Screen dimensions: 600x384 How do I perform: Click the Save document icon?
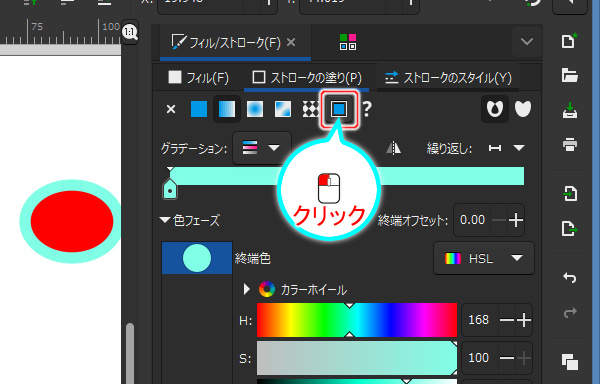click(569, 110)
